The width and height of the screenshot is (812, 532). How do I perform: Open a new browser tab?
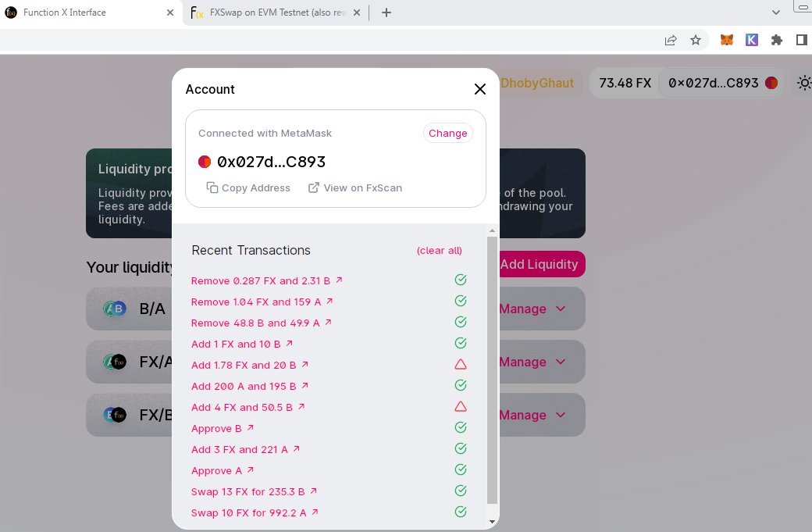(x=386, y=12)
